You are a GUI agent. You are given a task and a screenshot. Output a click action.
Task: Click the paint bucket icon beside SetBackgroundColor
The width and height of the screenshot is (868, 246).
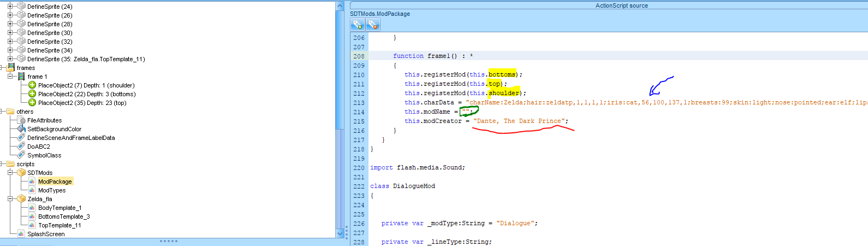(21, 129)
